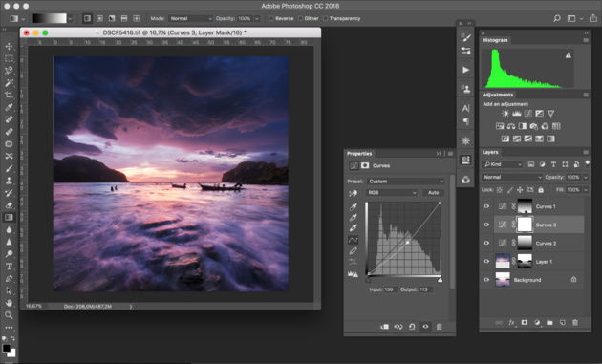Viewport: 602px width, 364px height.
Task: Open the RGB channel dropdown
Action: click(392, 192)
